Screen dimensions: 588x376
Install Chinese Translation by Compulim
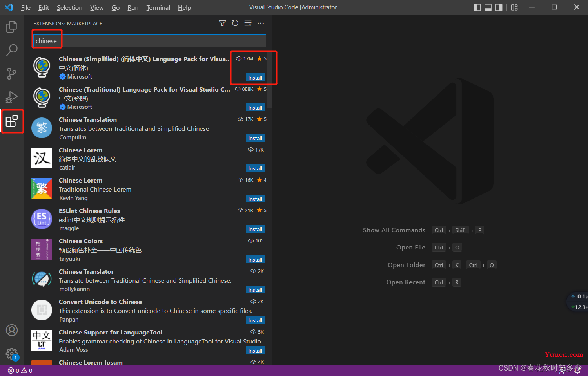click(x=255, y=138)
